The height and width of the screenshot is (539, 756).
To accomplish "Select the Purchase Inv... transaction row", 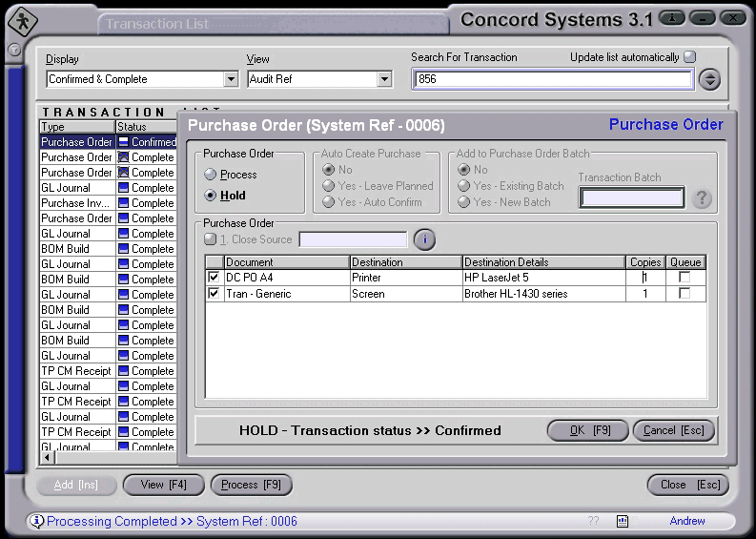I will point(108,203).
